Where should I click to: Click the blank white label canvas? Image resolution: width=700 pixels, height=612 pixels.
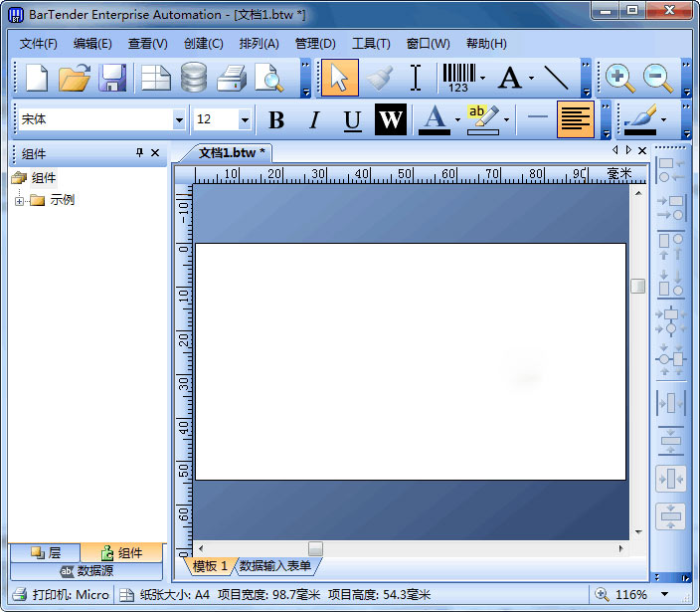click(411, 362)
